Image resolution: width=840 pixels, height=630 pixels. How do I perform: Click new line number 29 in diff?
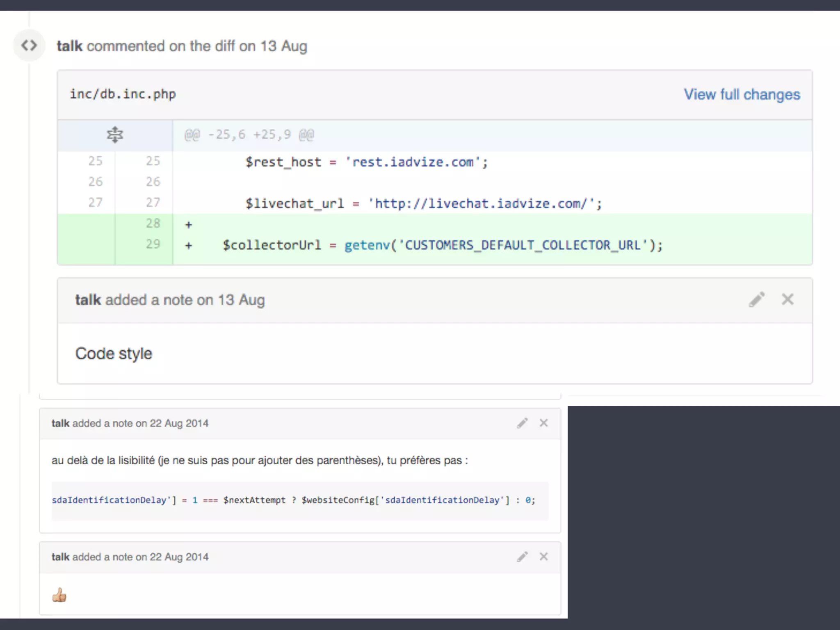pyautogui.click(x=153, y=244)
